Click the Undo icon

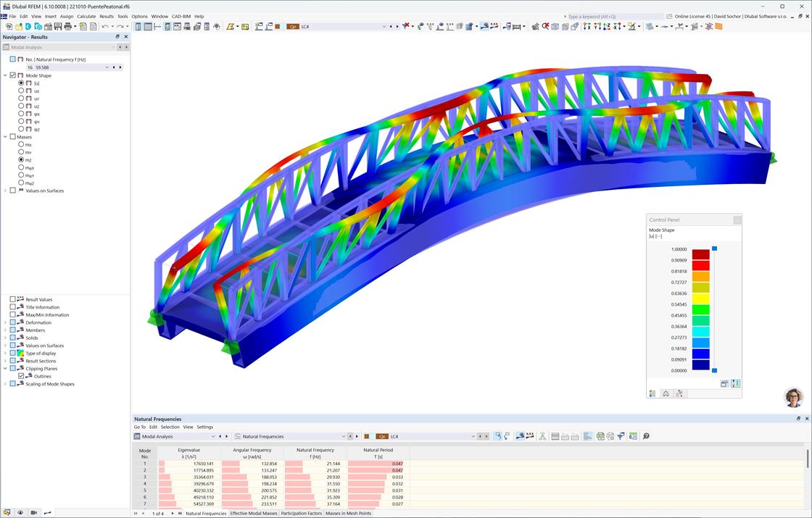[104, 27]
